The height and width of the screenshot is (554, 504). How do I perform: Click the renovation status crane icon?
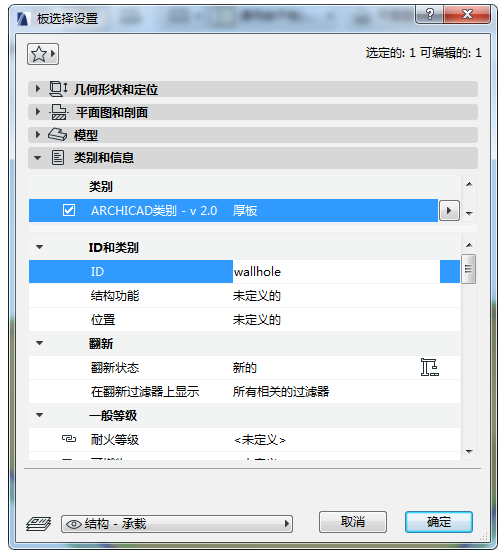tap(430, 367)
